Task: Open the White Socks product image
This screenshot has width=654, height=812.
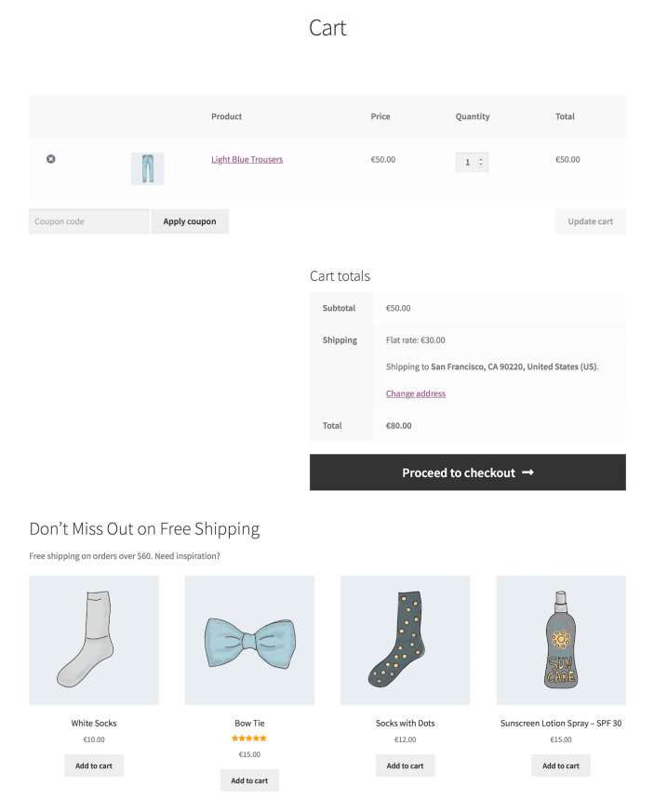Action: pos(94,640)
